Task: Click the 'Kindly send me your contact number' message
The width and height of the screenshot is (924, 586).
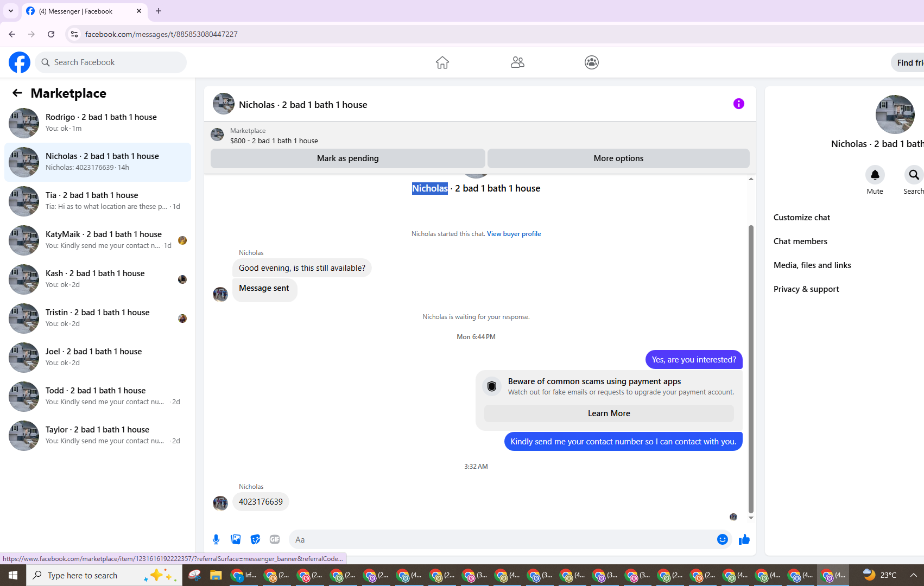Action: (x=623, y=442)
